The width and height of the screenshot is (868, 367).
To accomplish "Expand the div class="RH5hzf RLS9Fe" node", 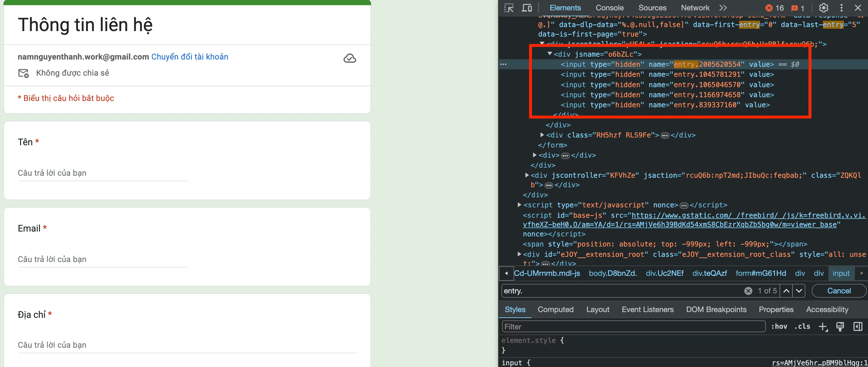I will pyautogui.click(x=542, y=135).
